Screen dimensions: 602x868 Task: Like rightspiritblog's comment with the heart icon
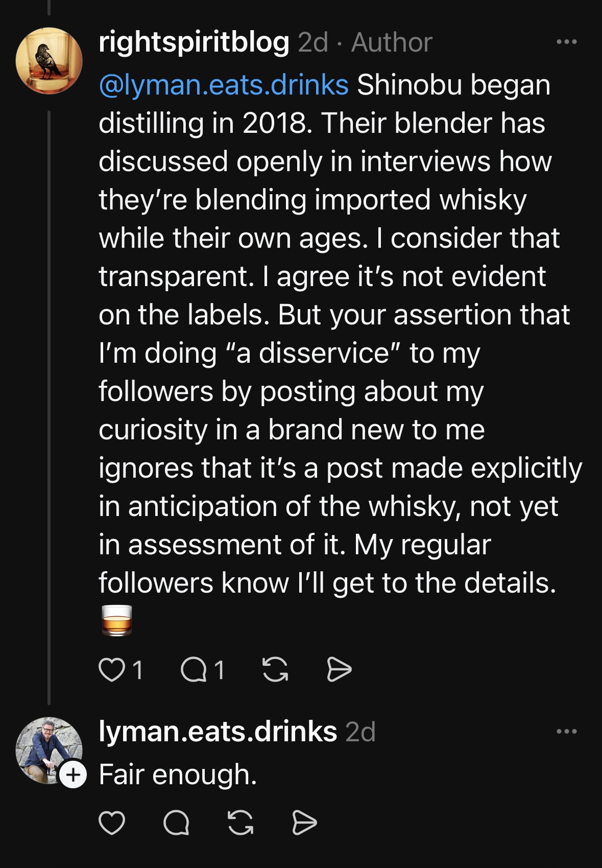[112, 670]
